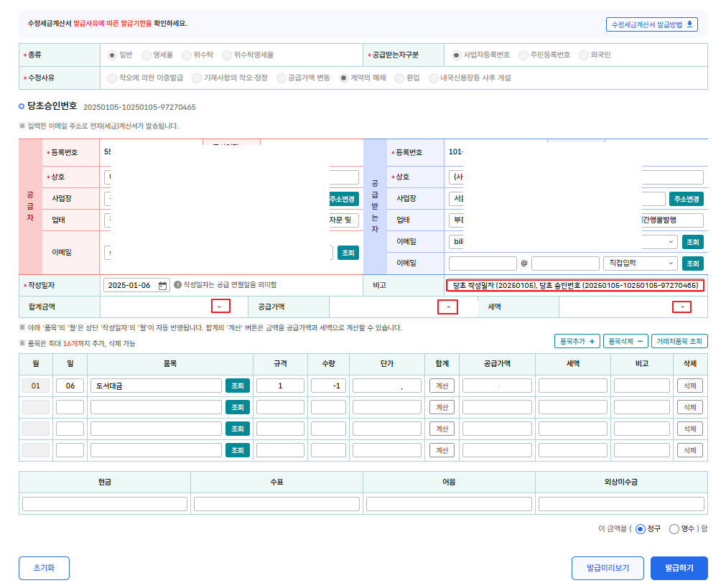Click the email domain field after @

[x=565, y=263]
